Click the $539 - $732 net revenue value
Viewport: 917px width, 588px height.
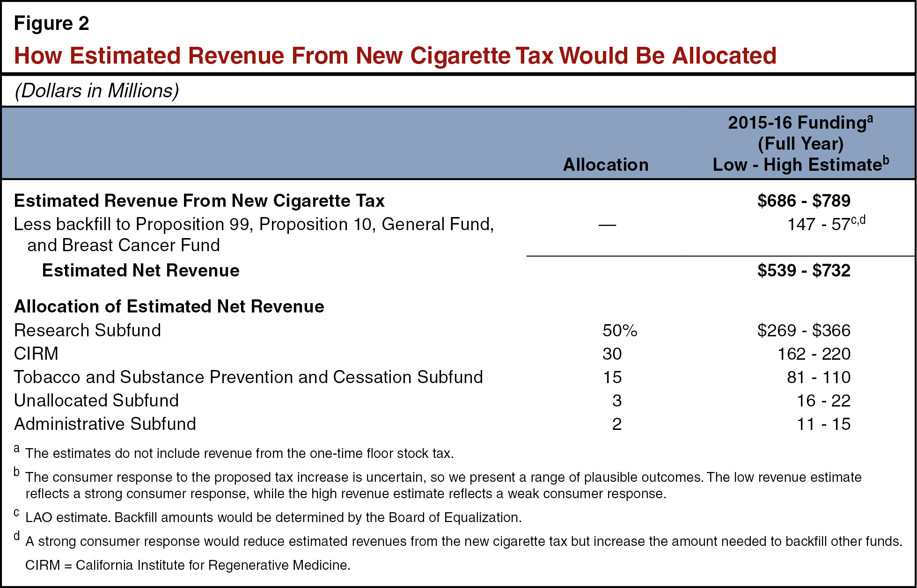point(803,270)
